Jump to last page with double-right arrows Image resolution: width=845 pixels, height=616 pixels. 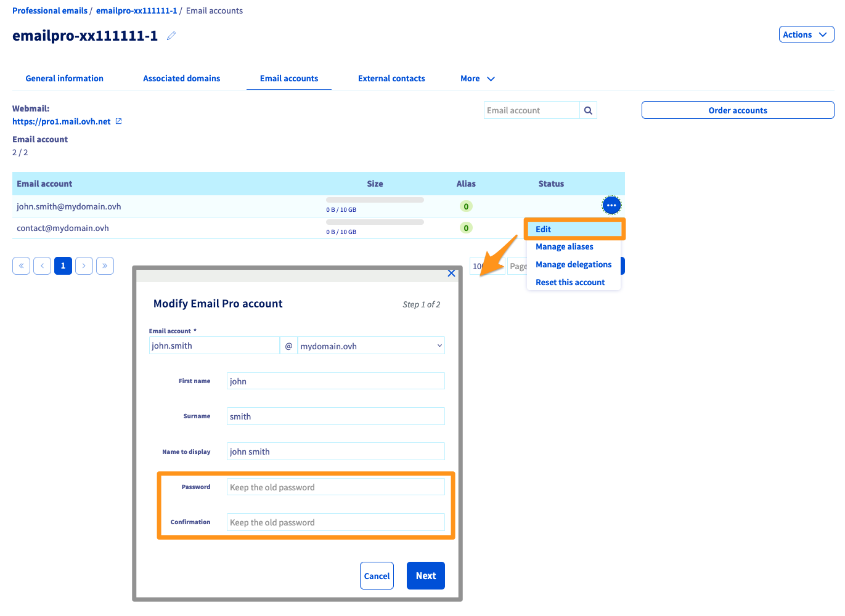point(105,265)
